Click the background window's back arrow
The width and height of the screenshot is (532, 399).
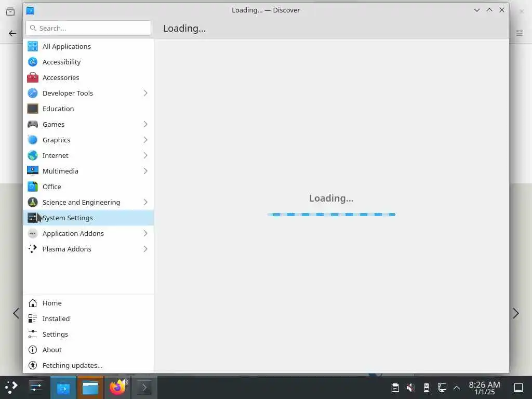[12, 33]
